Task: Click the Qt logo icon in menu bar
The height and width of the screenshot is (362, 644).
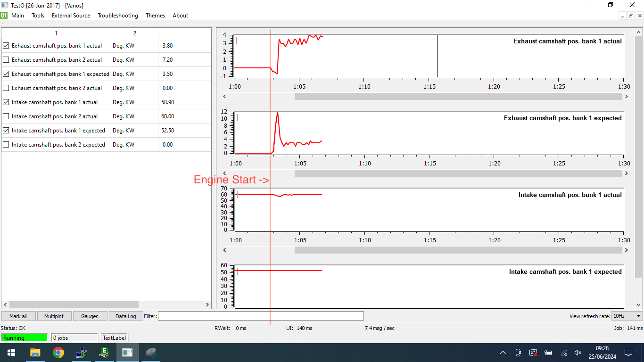Action: point(4,16)
